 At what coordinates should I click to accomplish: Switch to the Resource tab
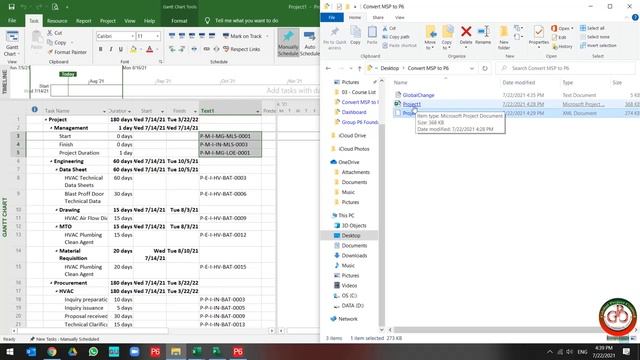click(57, 20)
